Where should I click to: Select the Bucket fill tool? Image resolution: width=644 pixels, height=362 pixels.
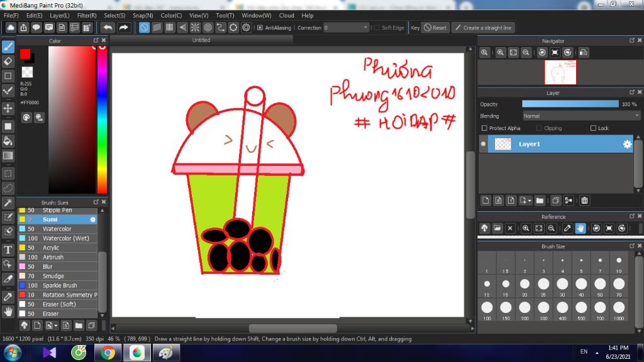click(x=8, y=141)
